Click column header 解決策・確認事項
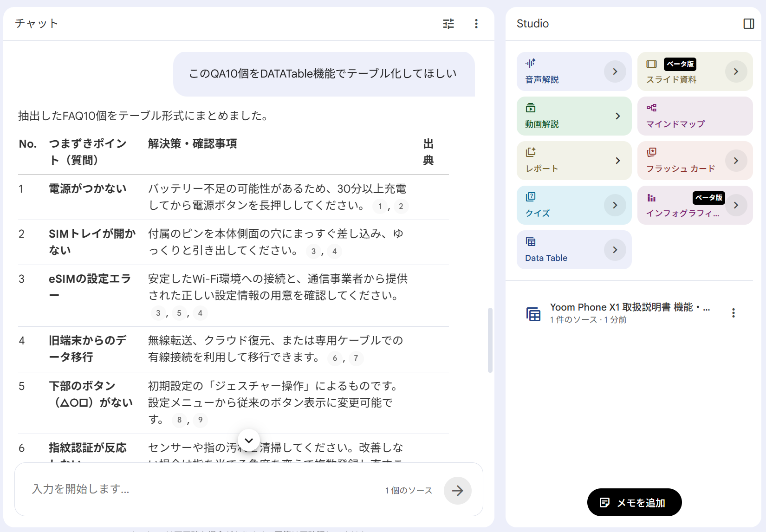 pyautogui.click(x=192, y=143)
